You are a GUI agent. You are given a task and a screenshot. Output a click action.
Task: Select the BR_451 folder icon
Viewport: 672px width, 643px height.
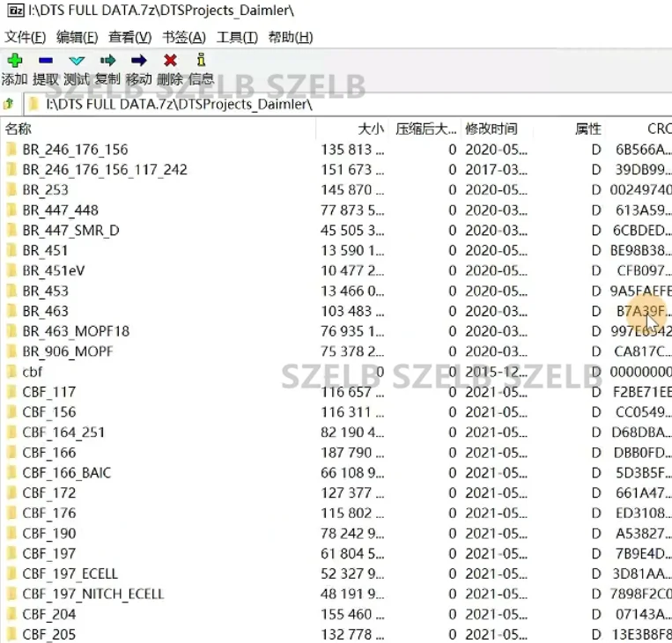[x=11, y=250]
